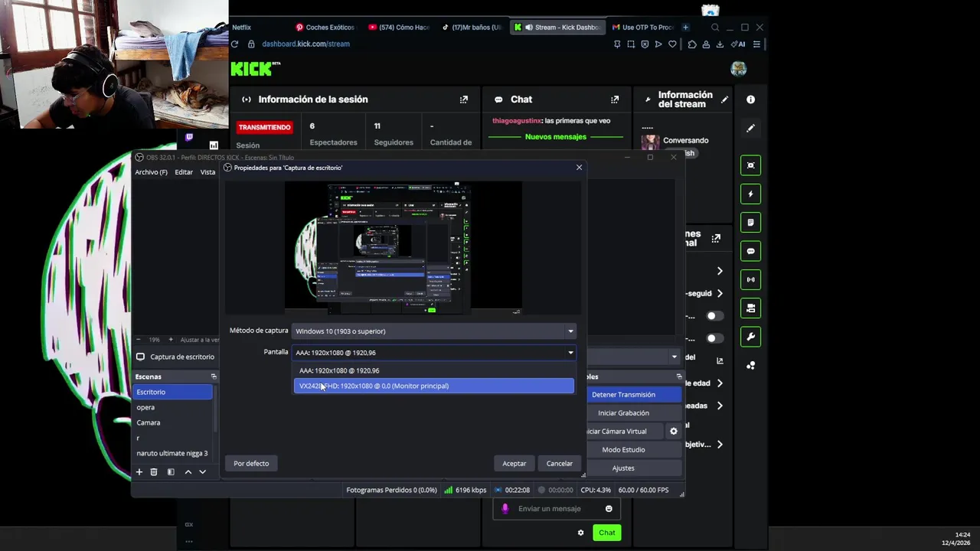Zoom in preview with plus icon
This screenshot has width=980, height=551.
(171, 339)
